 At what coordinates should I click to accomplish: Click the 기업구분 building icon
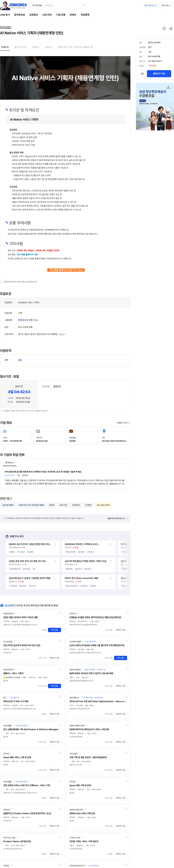[x=38, y=431]
